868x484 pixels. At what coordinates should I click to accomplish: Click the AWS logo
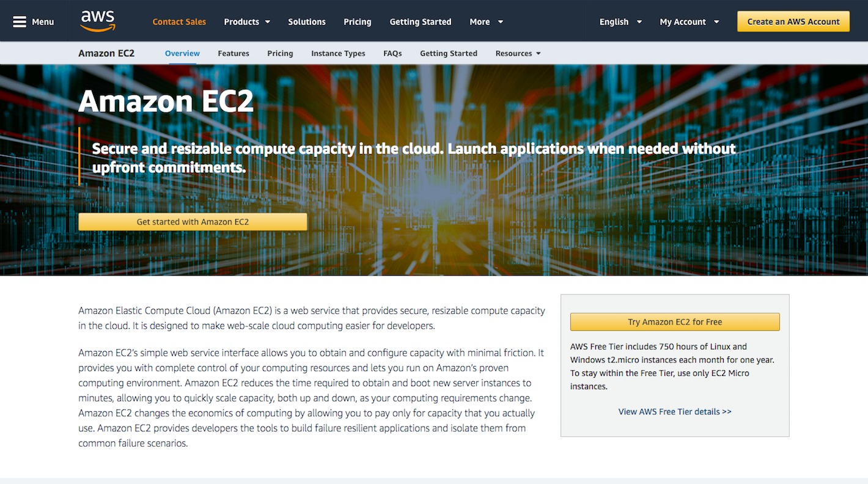[98, 21]
